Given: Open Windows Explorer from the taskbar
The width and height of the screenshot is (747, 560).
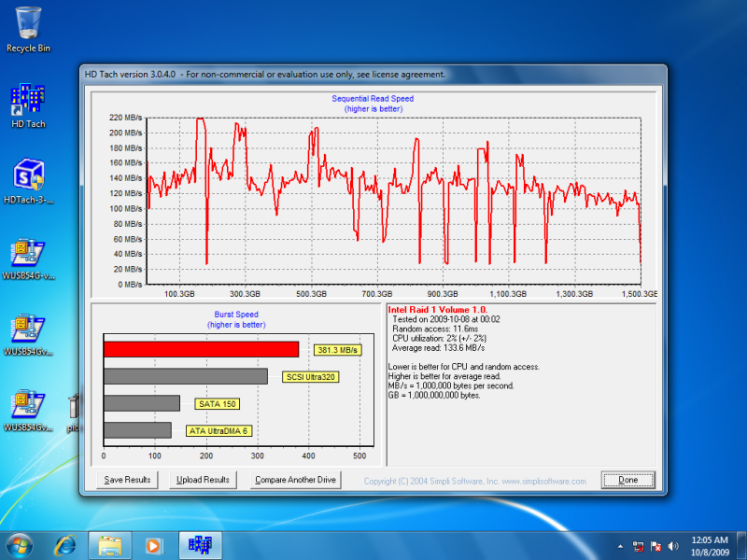Looking at the screenshot, I should (x=109, y=546).
